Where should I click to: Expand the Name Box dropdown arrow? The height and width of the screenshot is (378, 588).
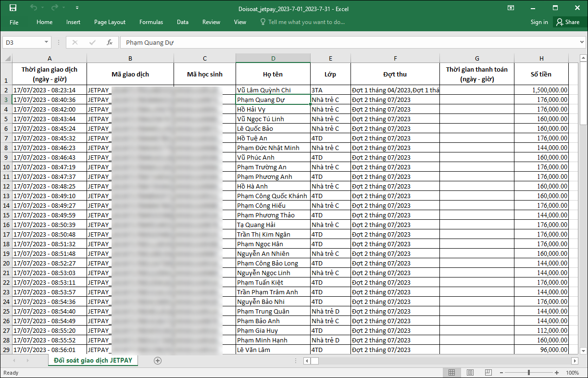[x=46, y=42]
